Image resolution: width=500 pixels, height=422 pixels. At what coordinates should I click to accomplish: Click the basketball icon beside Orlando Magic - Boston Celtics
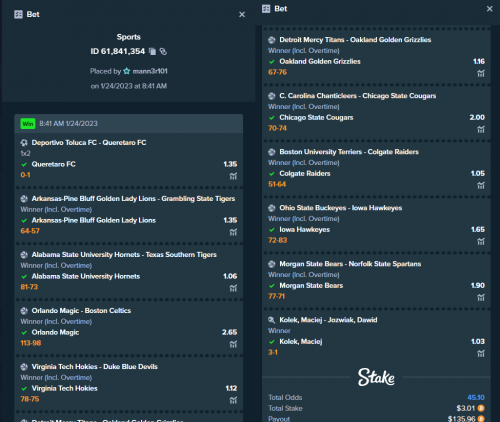click(x=24, y=311)
